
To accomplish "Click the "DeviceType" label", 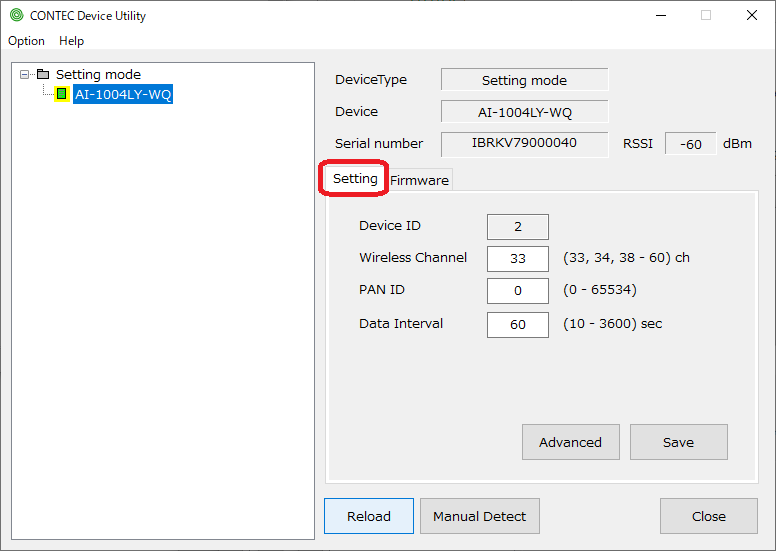I will tap(371, 80).
